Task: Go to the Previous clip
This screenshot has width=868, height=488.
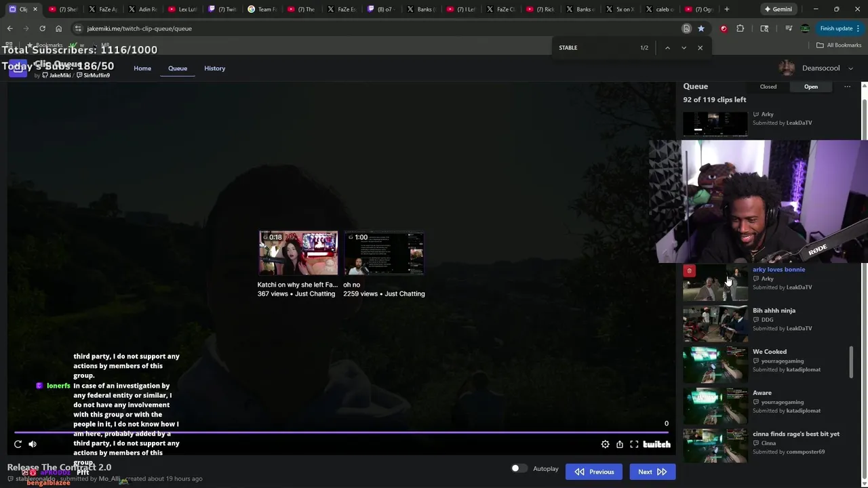Action: click(594, 472)
